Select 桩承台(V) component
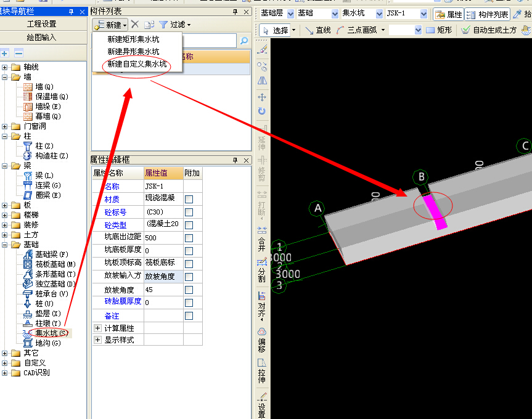This screenshot has height=419, width=532. click(52, 294)
